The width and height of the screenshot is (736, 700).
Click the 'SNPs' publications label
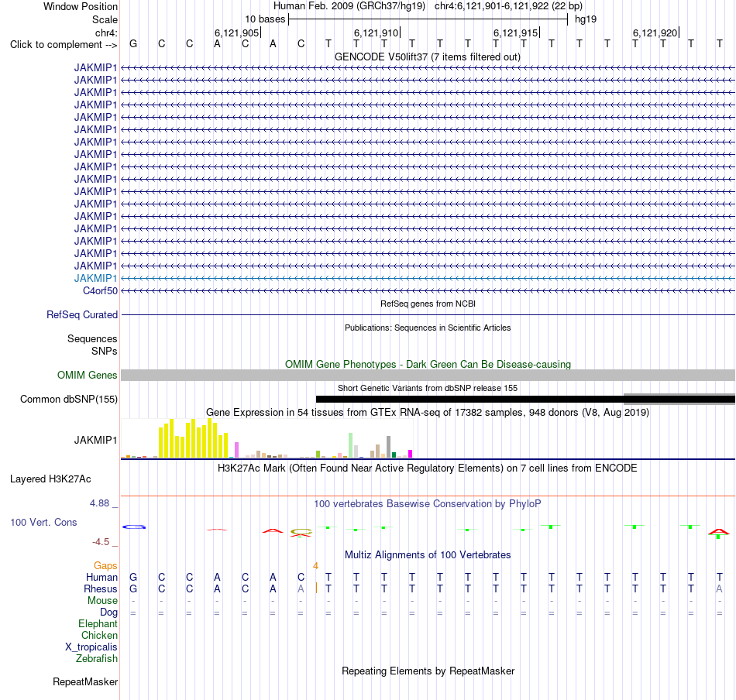point(105,351)
